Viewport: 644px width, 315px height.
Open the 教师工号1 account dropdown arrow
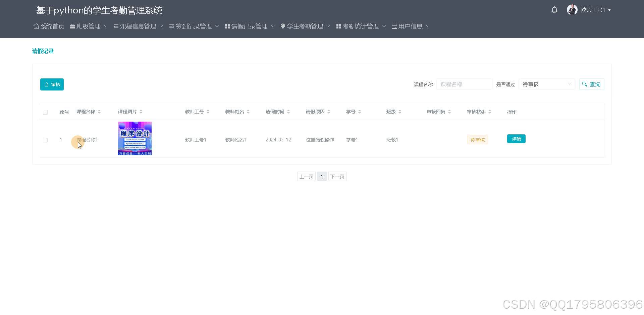[x=609, y=10]
